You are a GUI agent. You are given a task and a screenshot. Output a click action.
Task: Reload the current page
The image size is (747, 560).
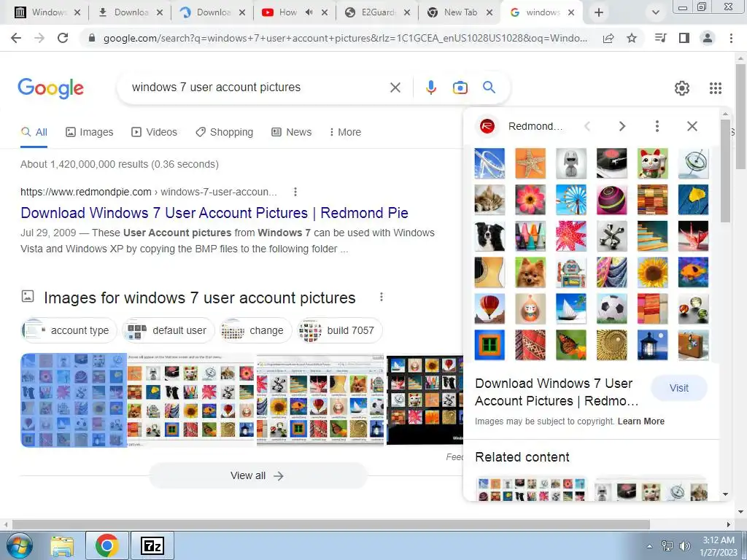[x=63, y=38]
